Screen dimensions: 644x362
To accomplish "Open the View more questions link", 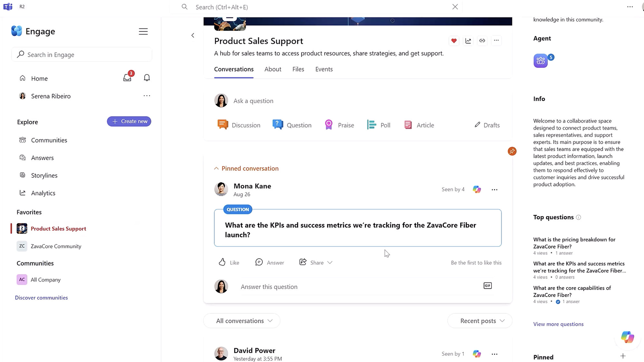I will pyautogui.click(x=558, y=324).
